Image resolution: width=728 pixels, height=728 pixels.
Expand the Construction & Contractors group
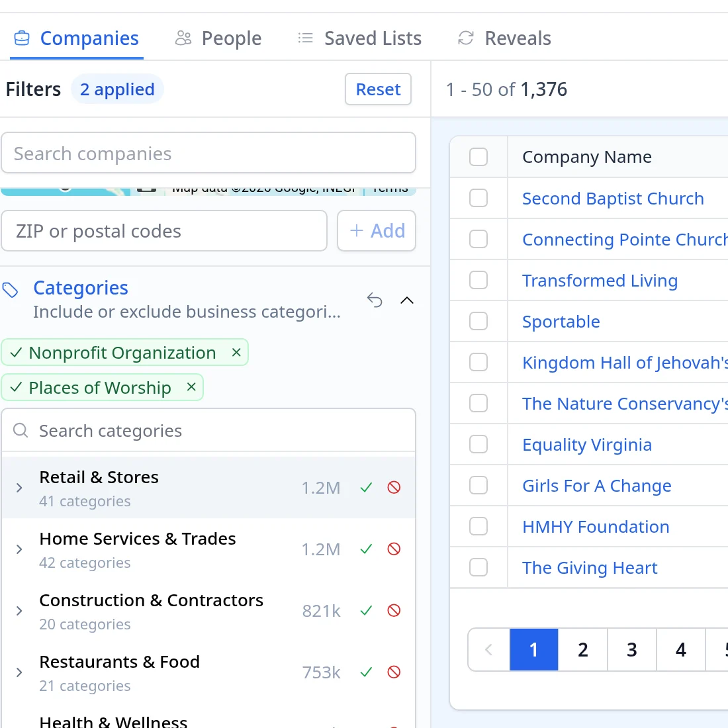[19, 611]
